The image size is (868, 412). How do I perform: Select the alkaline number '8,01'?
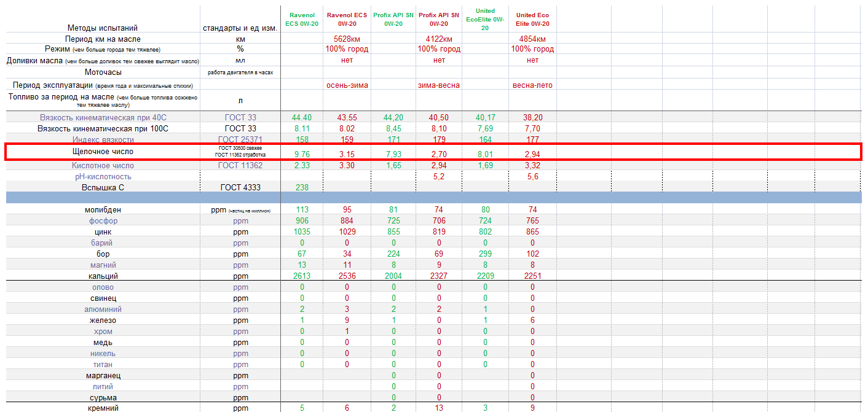point(485,154)
